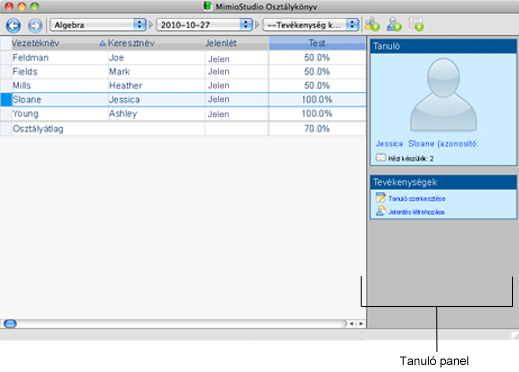This screenshot has width=519, height=372.
Task: Zoom the window with green button
Action: click(35, 6)
